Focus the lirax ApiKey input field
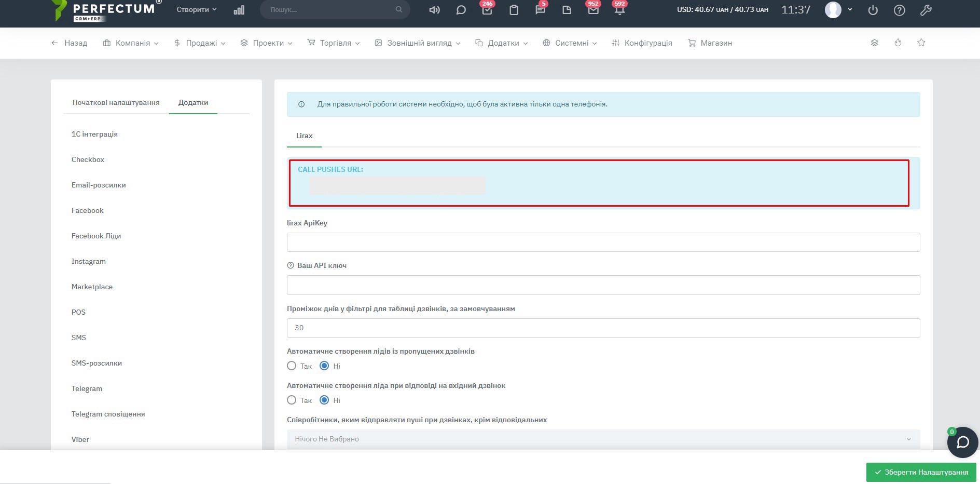The width and height of the screenshot is (980, 484). [603, 243]
